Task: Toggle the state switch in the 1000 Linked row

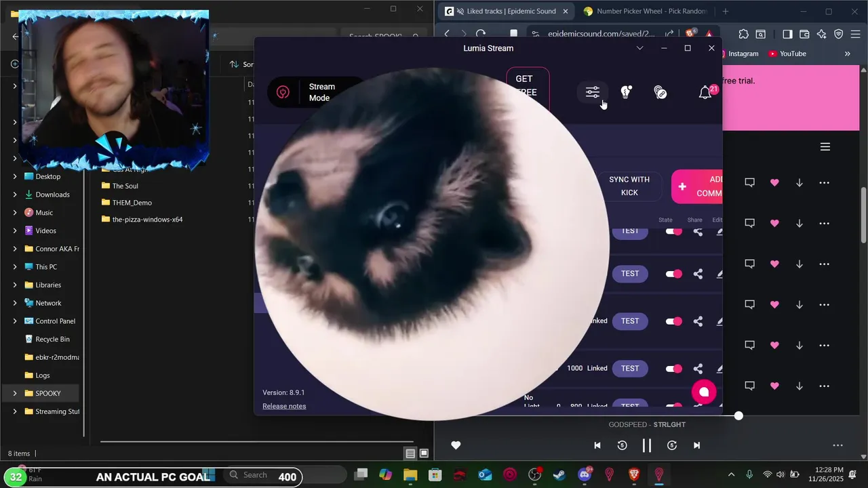Action: point(674,369)
